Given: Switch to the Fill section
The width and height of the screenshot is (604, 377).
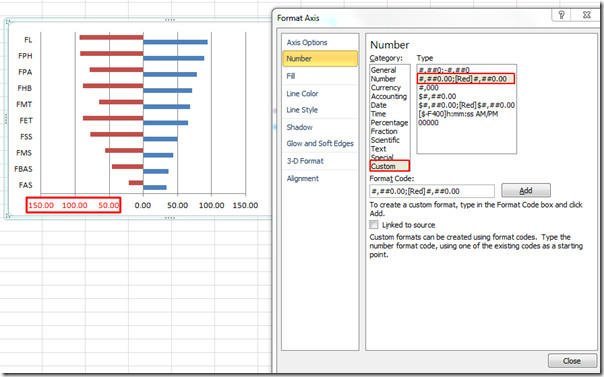Looking at the screenshot, I should click(x=291, y=76).
